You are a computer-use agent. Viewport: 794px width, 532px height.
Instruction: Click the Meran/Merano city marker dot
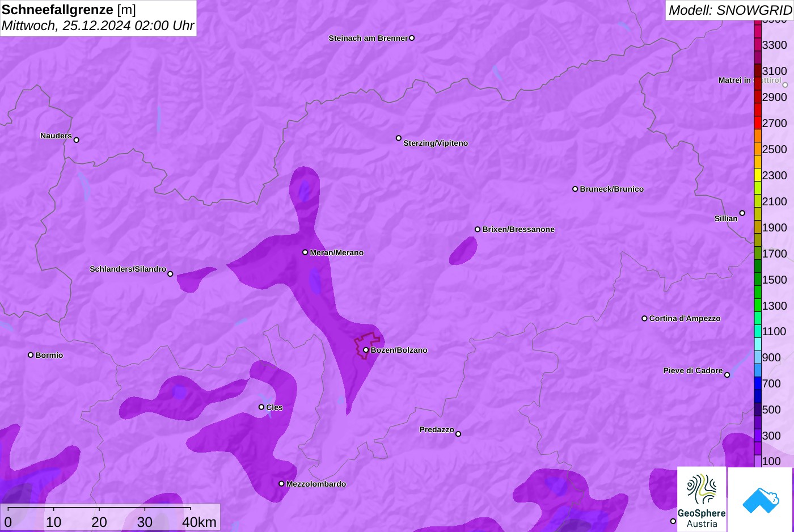(x=305, y=252)
